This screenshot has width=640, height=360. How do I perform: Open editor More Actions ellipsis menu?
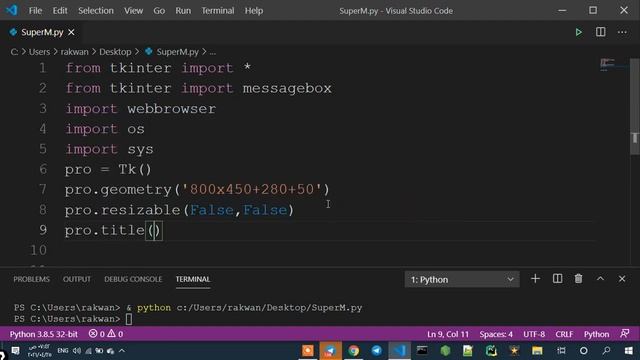622,32
